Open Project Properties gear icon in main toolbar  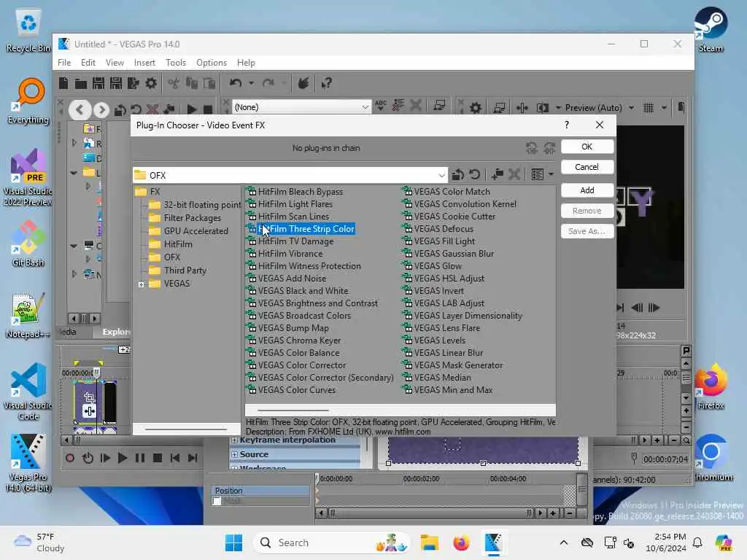click(151, 83)
